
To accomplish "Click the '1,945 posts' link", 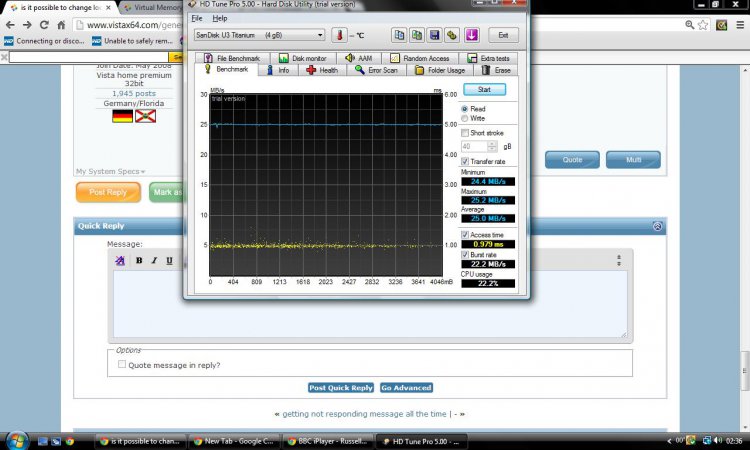I will [x=134, y=93].
